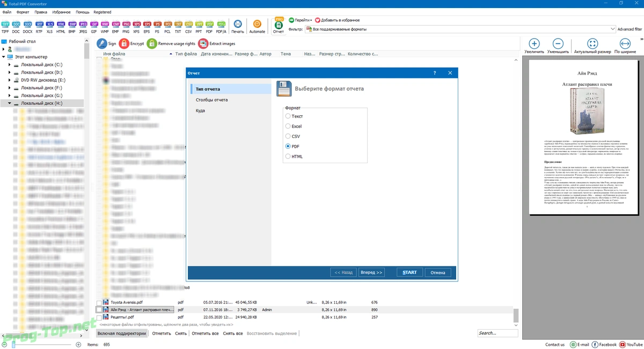
Task: Pick the PCL format icon
Action: click(167, 26)
